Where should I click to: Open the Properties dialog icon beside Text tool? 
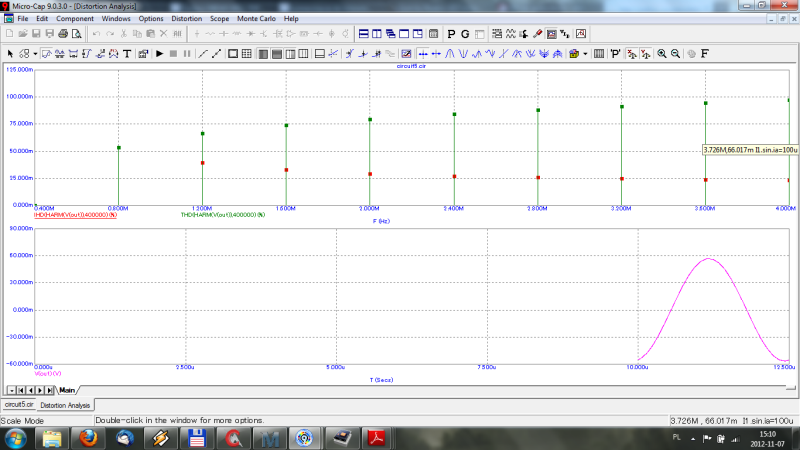coord(143,54)
